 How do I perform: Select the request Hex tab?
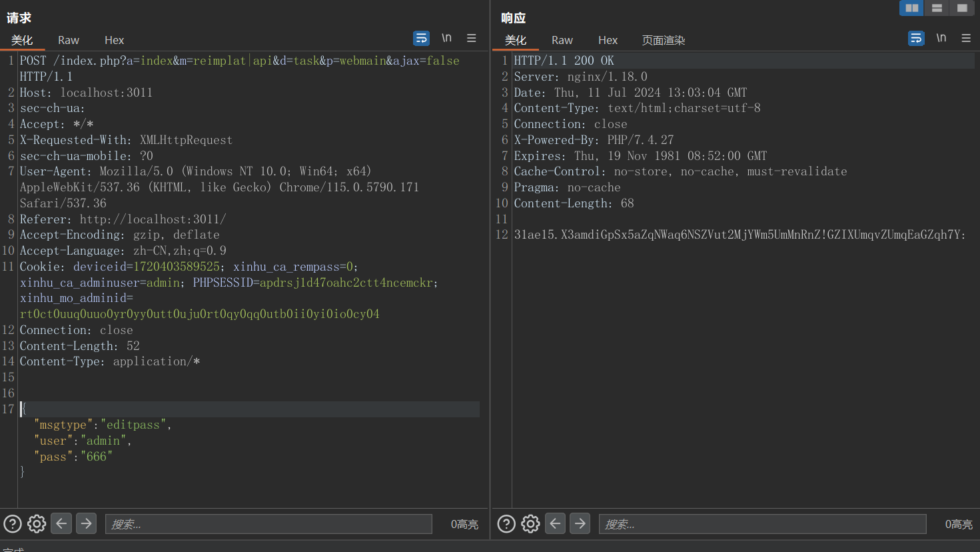114,40
